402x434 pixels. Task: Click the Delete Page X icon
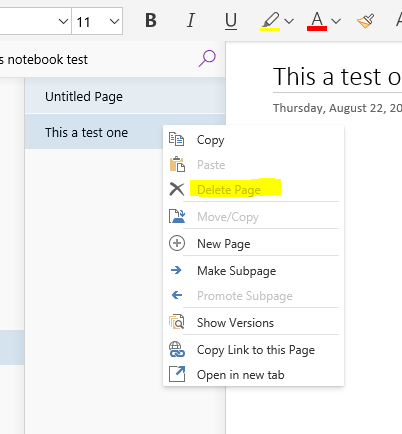tap(177, 189)
